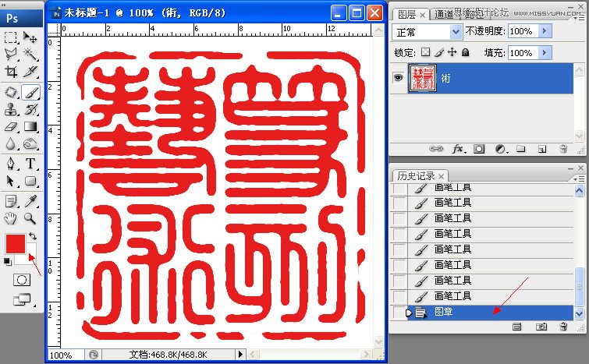
Task: Open the 不透明度 opacity slider arrow
Action: (545, 30)
